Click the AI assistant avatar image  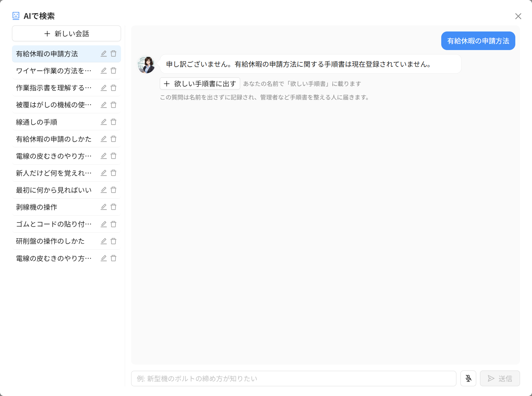[146, 65]
